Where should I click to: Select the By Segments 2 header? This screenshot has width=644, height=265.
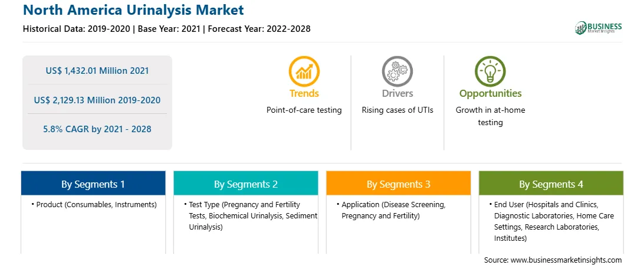(245, 183)
